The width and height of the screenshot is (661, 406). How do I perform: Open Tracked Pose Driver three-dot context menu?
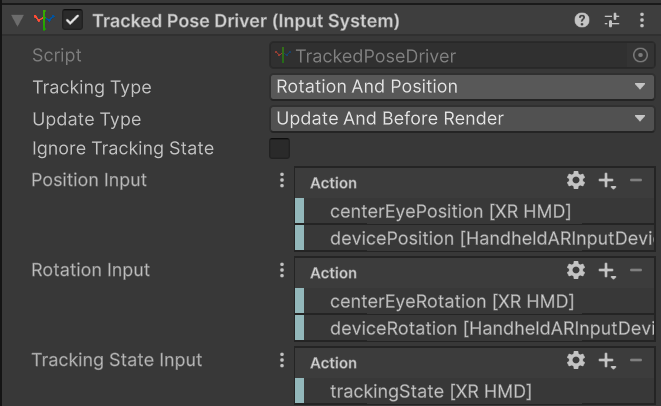click(x=642, y=20)
